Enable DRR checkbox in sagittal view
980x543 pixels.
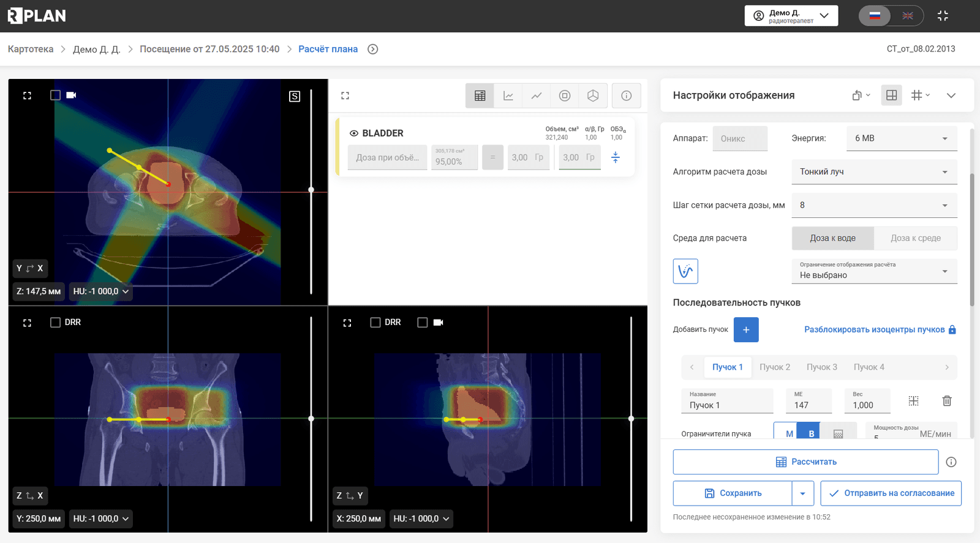(x=375, y=322)
